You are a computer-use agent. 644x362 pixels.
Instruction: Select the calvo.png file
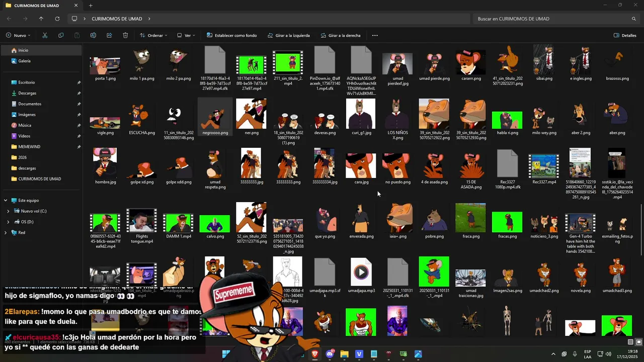tap(215, 227)
